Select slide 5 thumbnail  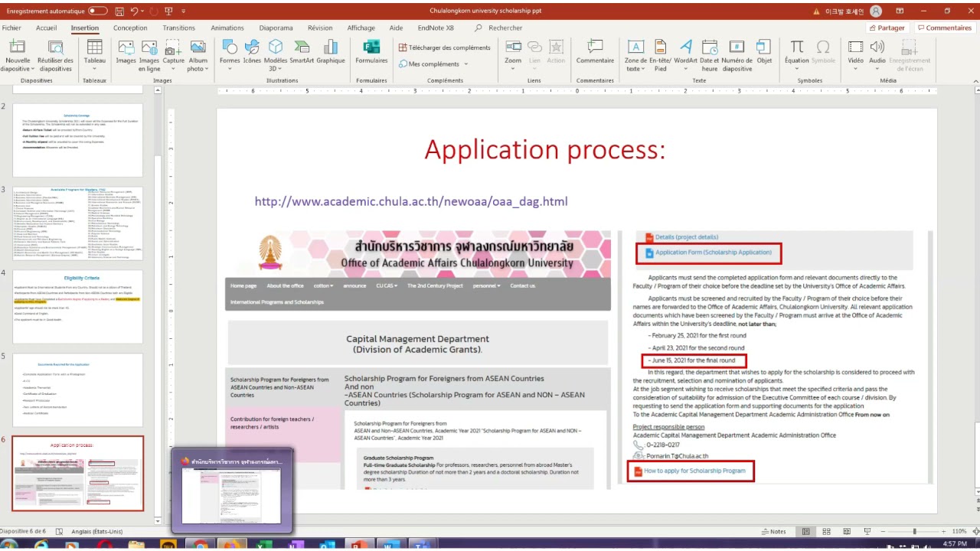tap(77, 390)
